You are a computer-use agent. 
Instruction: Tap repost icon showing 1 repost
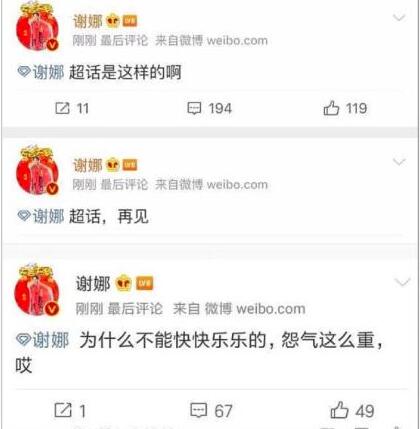click(63, 410)
